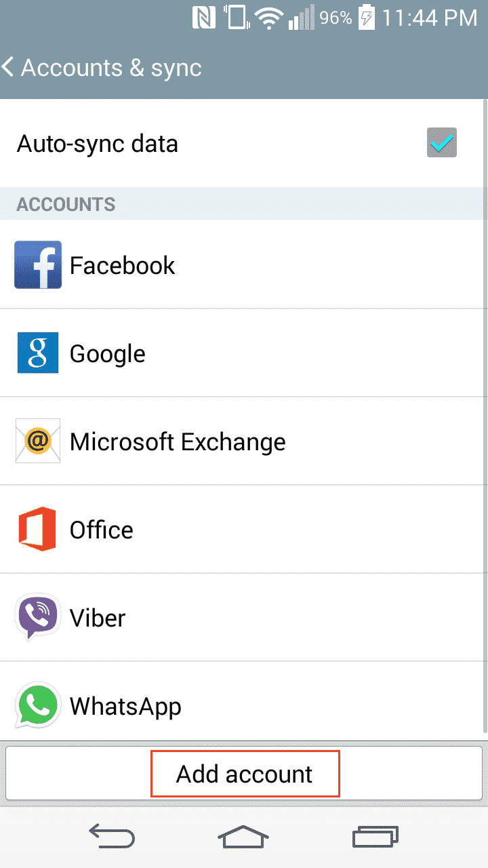Tap the Google account icon
Screen dimensions: 488x868
coord(38,353)
